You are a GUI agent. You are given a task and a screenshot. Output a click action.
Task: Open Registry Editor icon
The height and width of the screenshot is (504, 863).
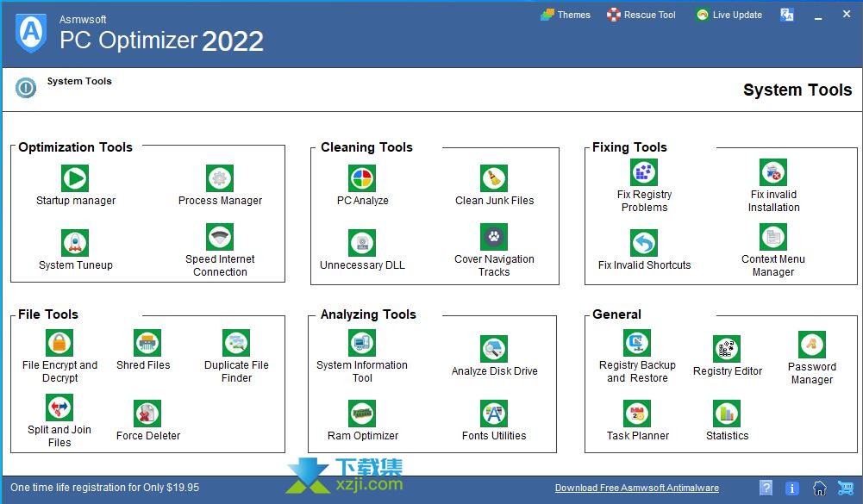point(727,349)
